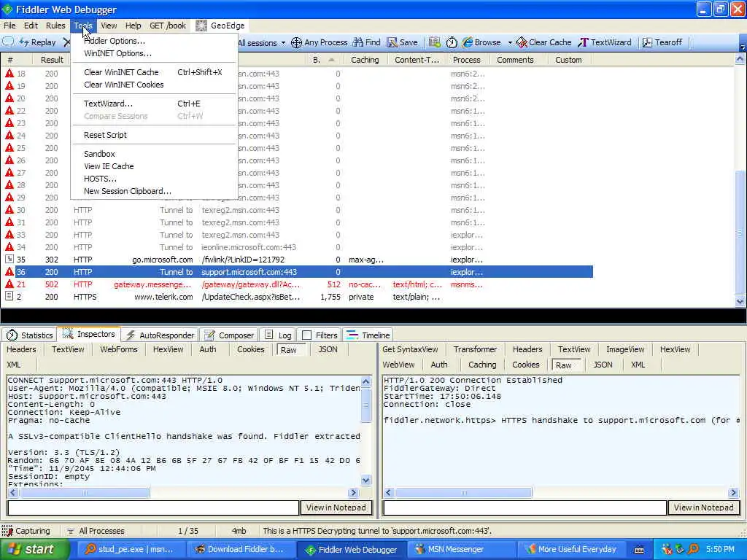This screenshot has width=747, height=560.
Task: Click document icon of session 2
Action: coord(9,296)
